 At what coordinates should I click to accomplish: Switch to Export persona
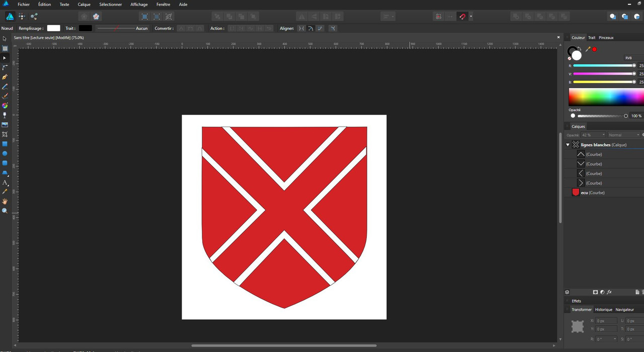point(34,16)
